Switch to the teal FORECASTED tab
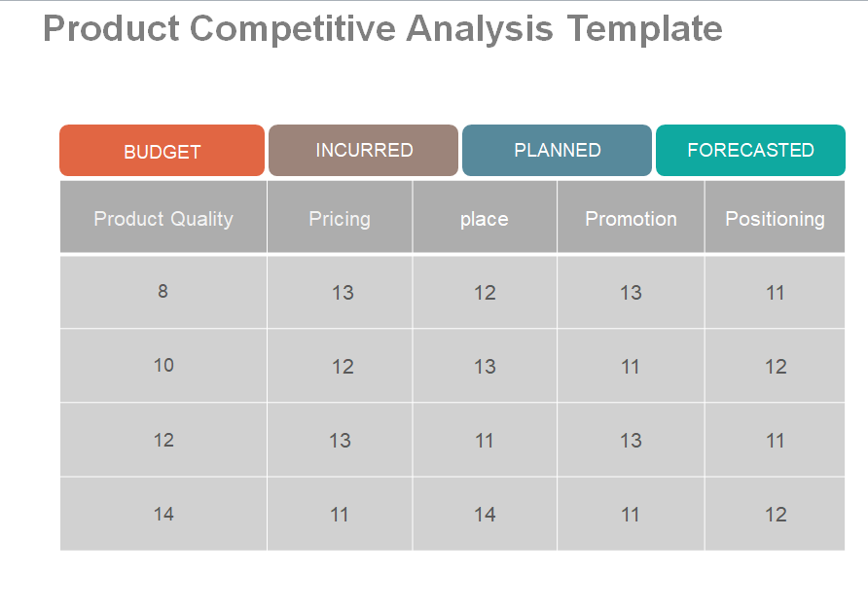The height and width of the screenshot is (610, 868). [x=750, y=150]
